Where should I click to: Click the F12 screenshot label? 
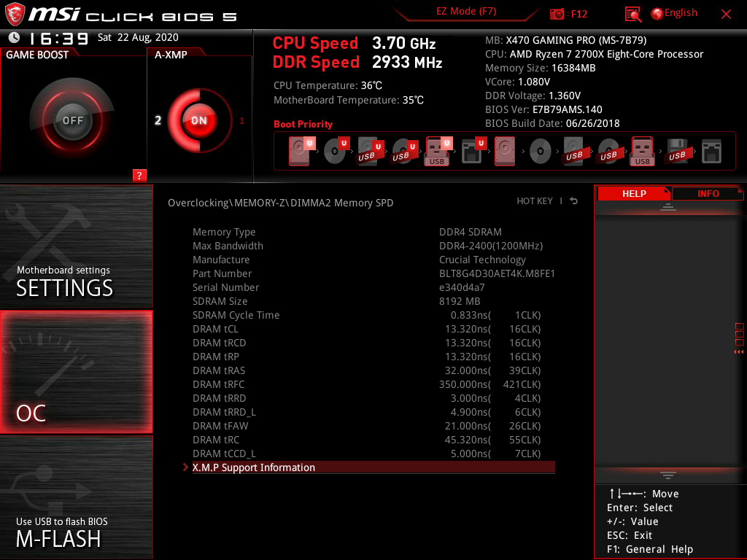(578, 14)
